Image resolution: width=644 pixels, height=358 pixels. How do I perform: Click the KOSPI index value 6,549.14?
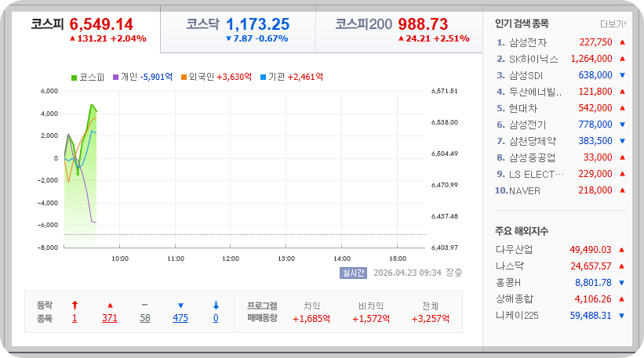[101, 24]
